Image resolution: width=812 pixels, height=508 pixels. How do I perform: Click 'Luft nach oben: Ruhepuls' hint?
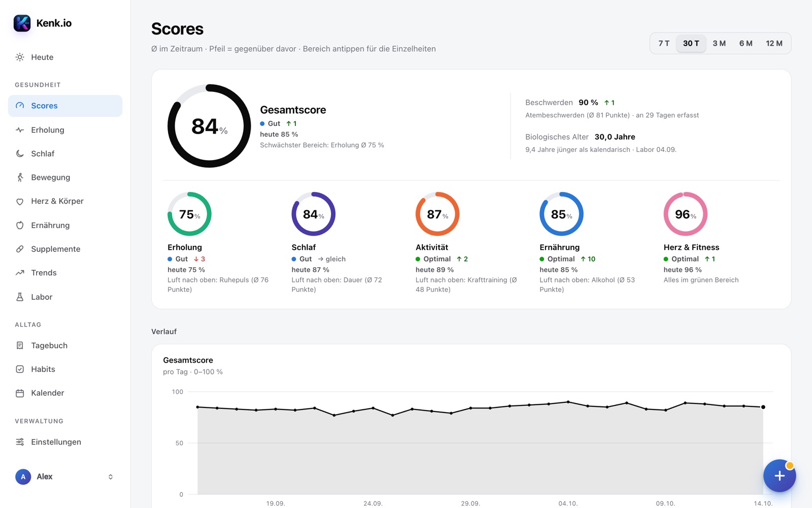(x=218, y=284)
